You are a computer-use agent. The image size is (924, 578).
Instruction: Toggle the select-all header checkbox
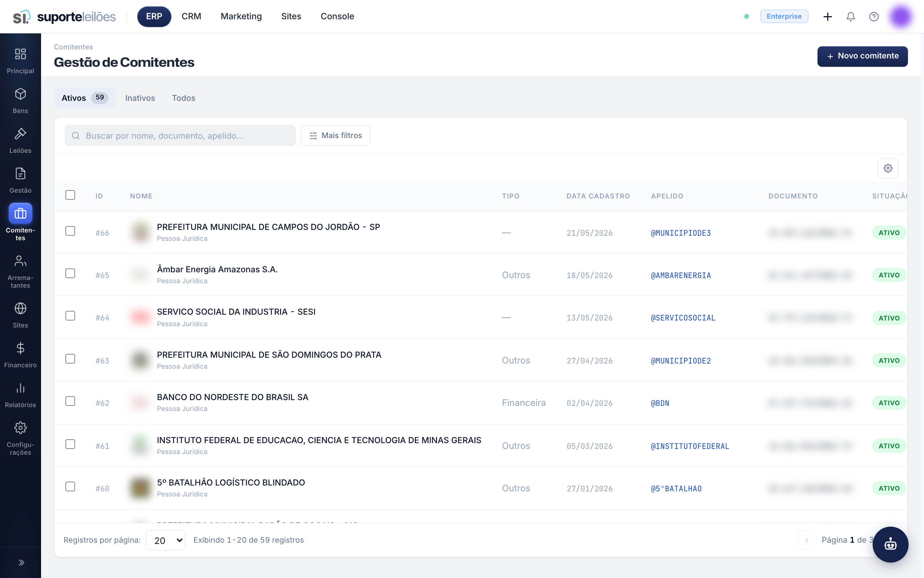[70, 195]
